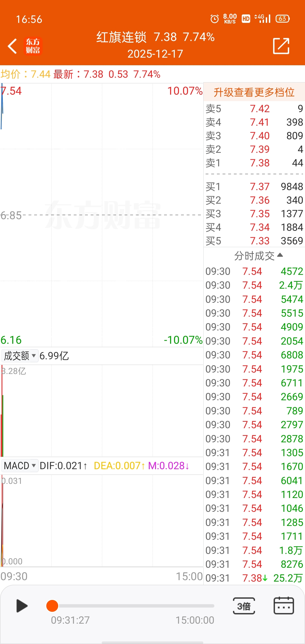
Task: Tap the M:0.028 MACD value
Action: (x=169, y=466)
